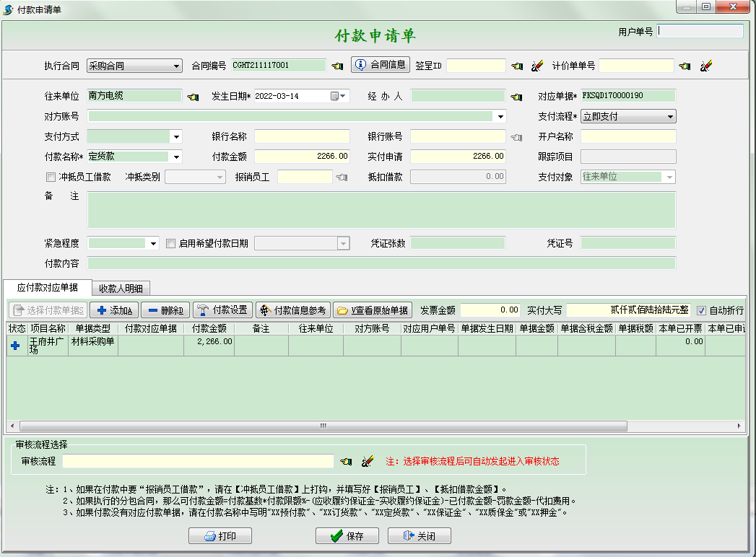756x557 pixels.
Task: Click 付款内容 input field
Action: [381, 263]
